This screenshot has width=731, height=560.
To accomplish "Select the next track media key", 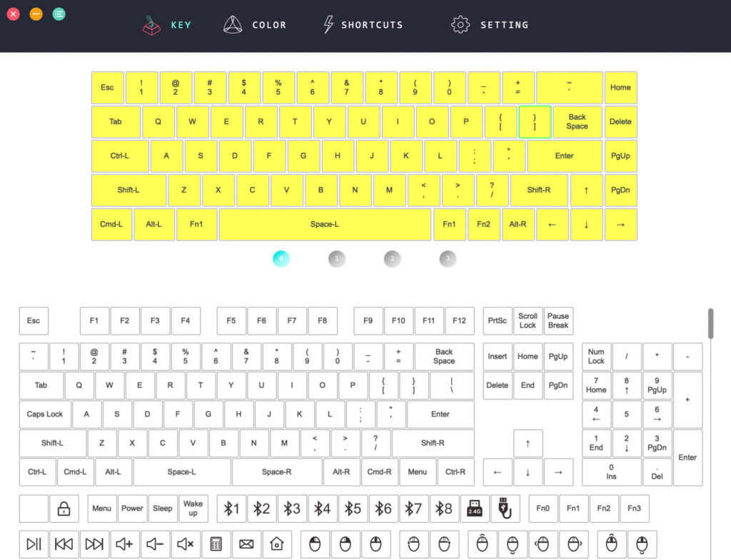I will point(94,544).
